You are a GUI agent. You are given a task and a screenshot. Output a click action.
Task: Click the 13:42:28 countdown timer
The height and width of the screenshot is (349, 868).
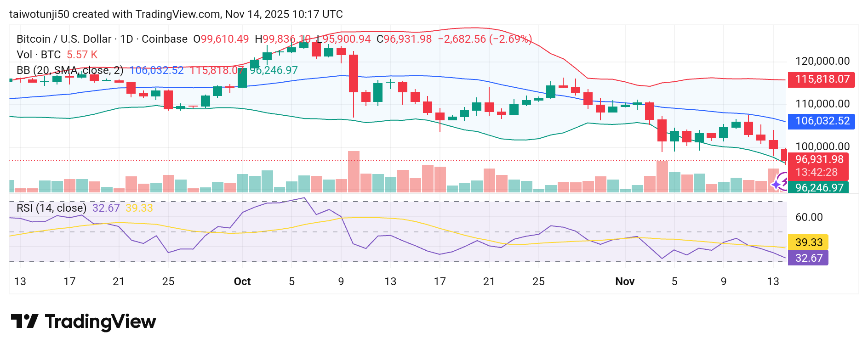[x=817, y=172]
